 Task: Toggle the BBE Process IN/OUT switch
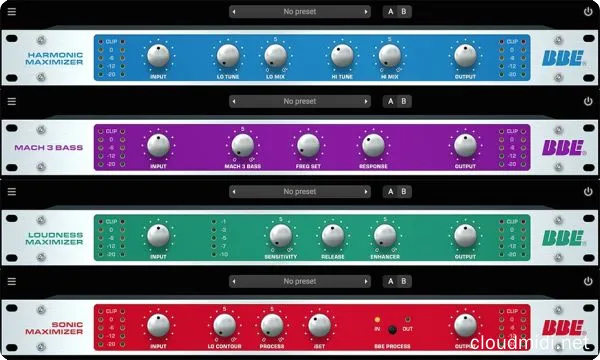pyautogui.click(x=392, y=329)
